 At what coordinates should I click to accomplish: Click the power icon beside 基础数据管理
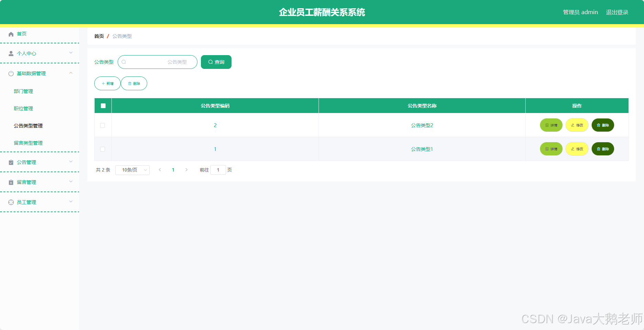pos(10,73)
